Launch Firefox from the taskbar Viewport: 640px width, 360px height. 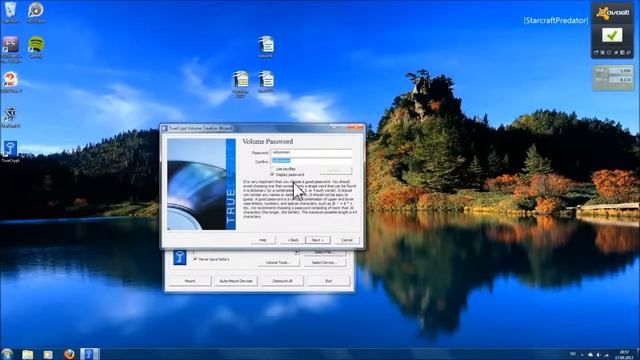[x=69, y=354]
